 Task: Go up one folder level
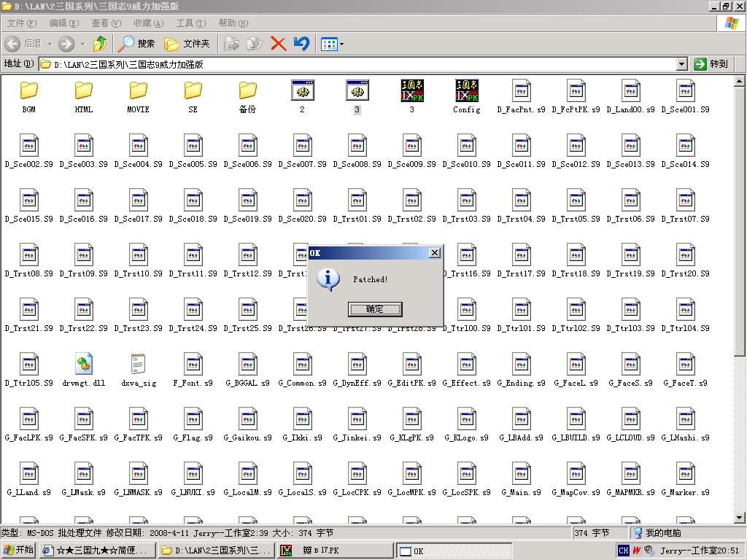[x=100, y=44]
